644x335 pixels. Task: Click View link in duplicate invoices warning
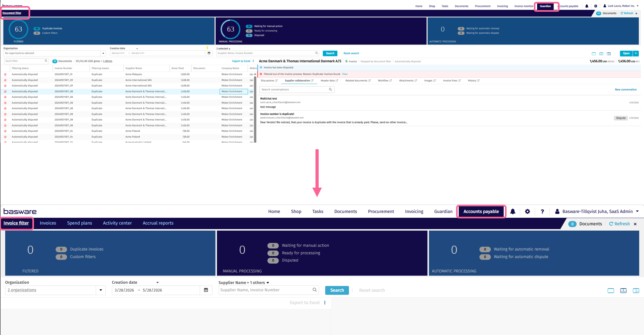tap(345, 74)
